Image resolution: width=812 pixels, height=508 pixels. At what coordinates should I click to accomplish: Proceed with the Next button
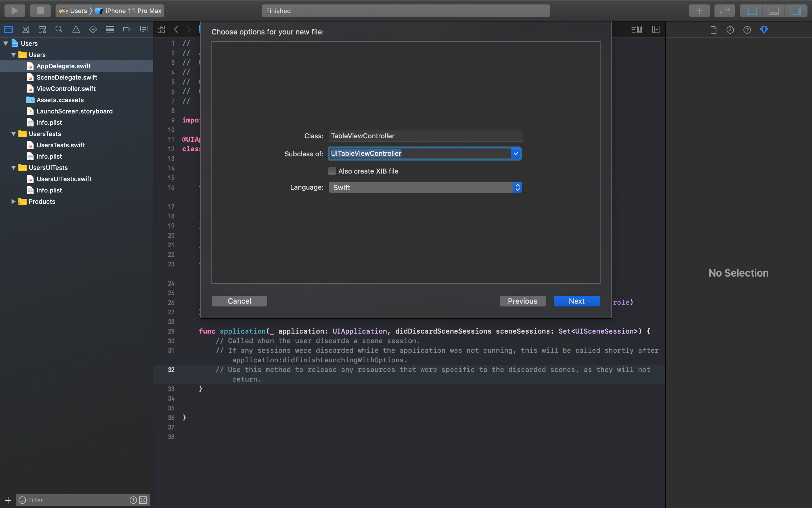[577, 301]
